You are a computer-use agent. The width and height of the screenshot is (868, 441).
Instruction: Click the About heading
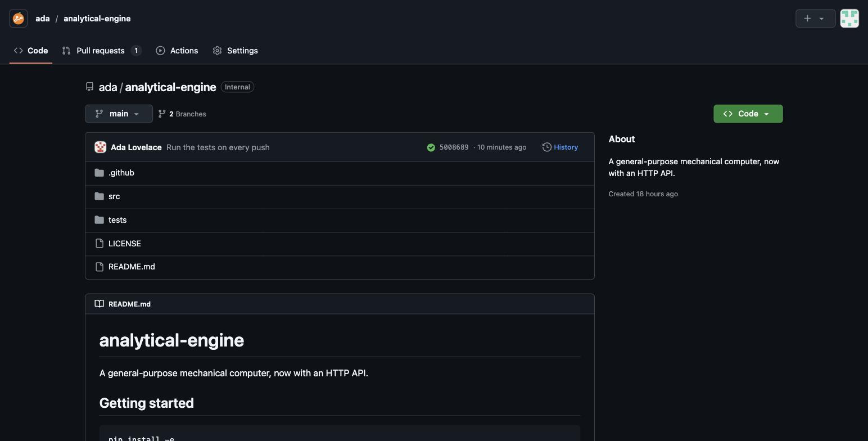click(622, 139)
